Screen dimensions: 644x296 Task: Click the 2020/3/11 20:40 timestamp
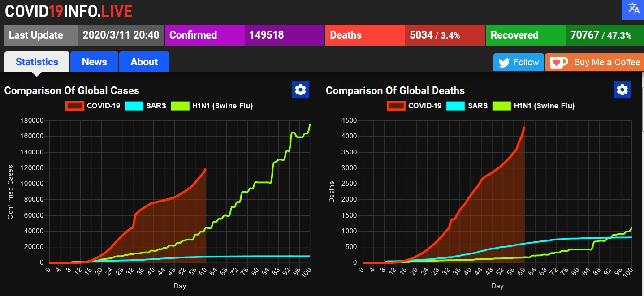121,35
